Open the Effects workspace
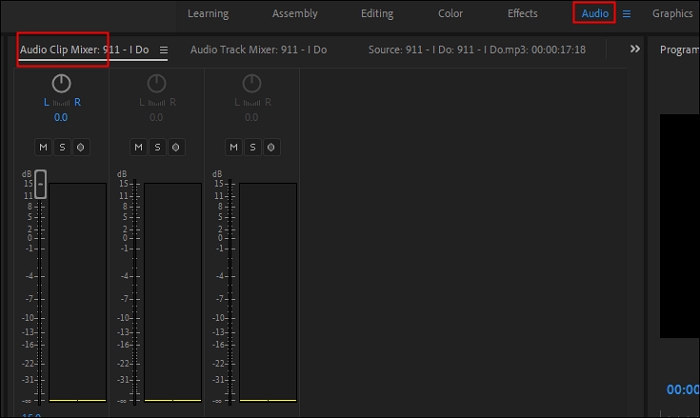 pos(522,13)
